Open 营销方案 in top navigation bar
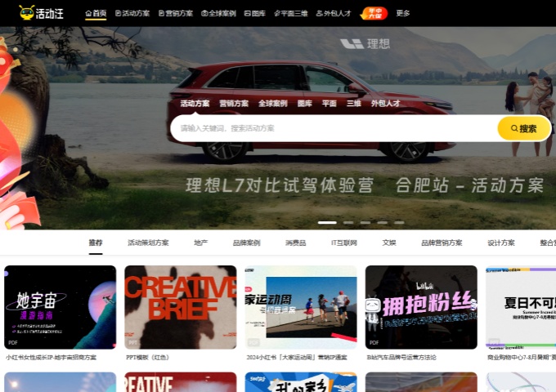Viewport: 556px width, 392px height. pos(176,13)
